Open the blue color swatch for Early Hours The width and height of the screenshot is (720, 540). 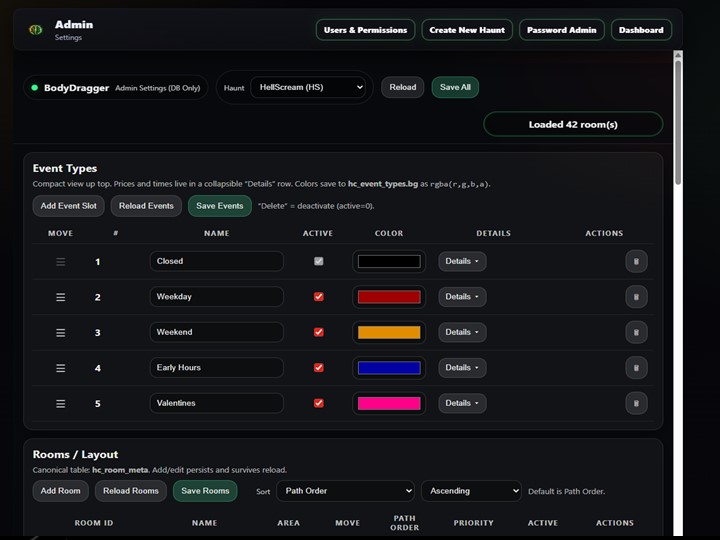click(389, 367)
